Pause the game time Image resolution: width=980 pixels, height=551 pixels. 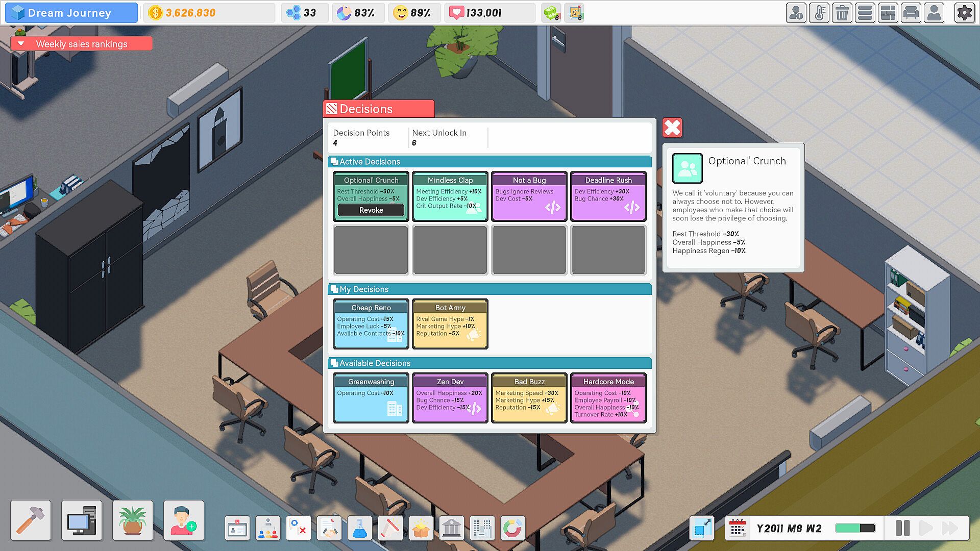click(902, 528)
